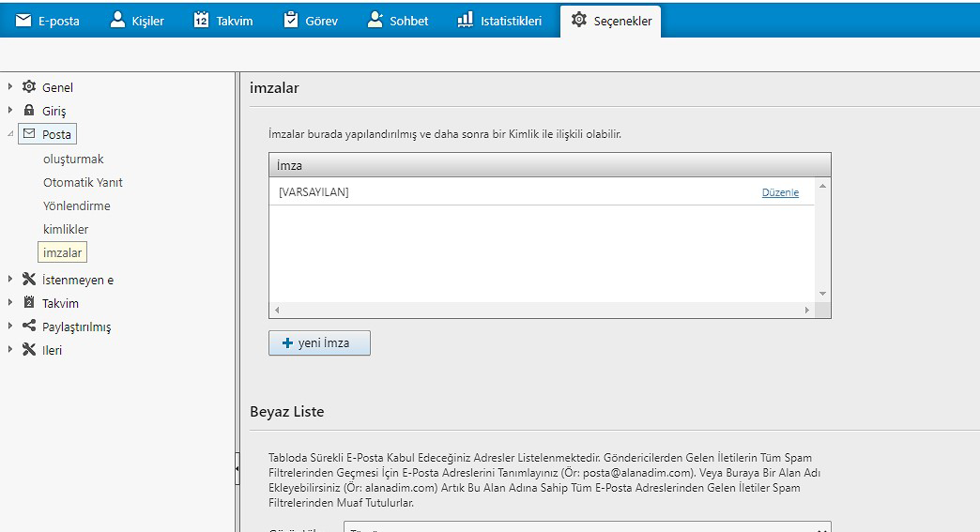Select kimlikler in the Posta menu

(66, 229)
